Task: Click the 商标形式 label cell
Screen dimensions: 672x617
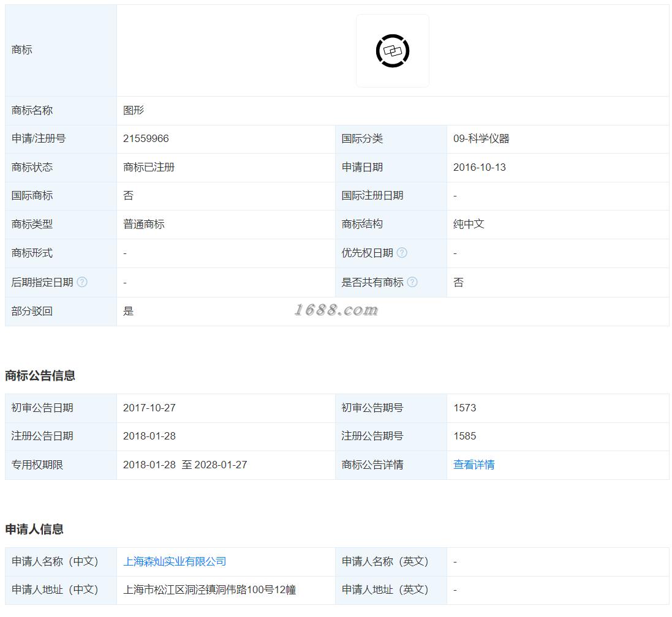Action: point(61,253)
